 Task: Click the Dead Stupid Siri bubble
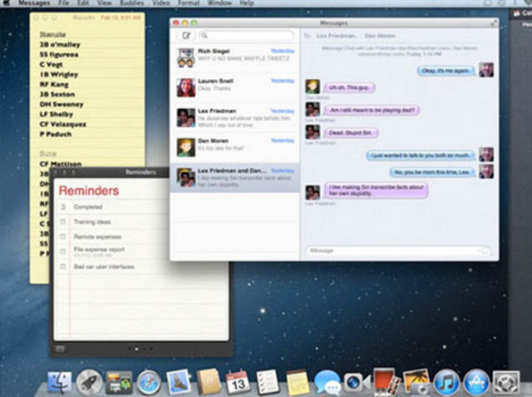pyautogui.click(x=351, y=132)
